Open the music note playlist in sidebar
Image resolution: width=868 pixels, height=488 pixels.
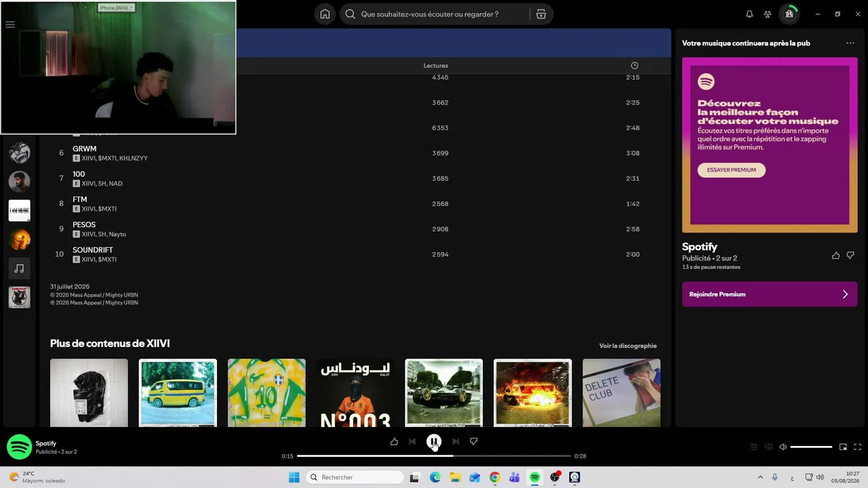19,268
